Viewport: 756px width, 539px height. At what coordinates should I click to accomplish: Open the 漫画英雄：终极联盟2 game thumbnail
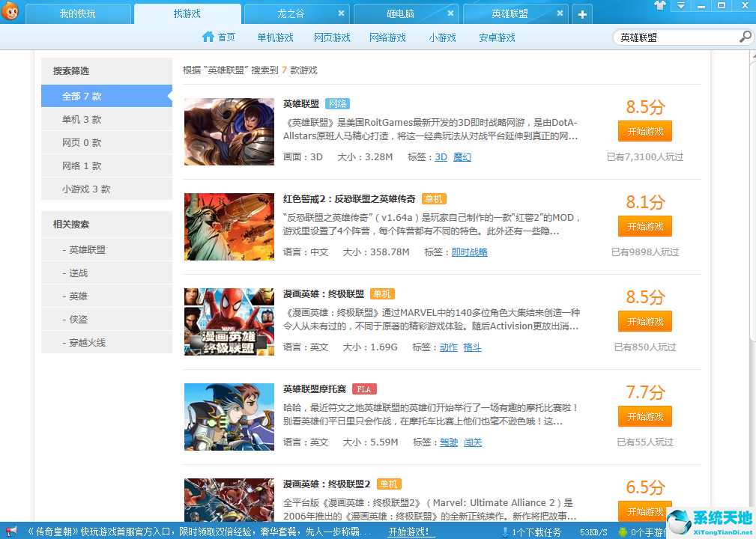(x=229, y=499)
